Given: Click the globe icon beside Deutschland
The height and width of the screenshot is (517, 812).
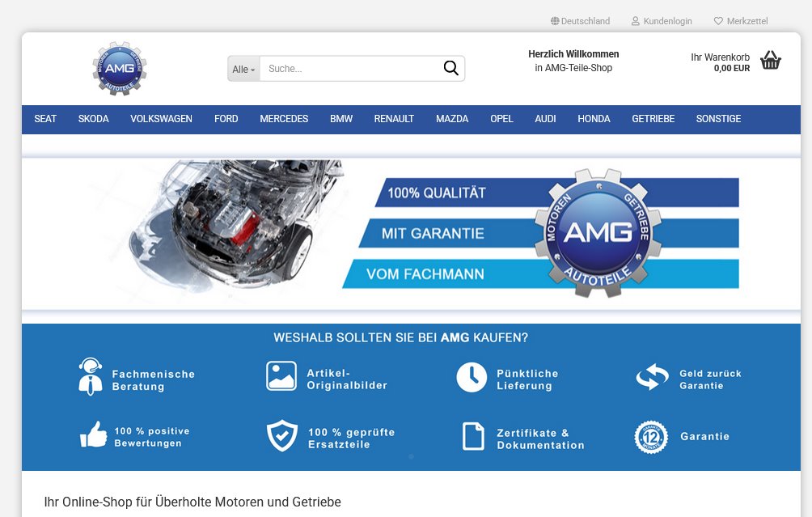Looking at the screenshot, I should 555,21.
